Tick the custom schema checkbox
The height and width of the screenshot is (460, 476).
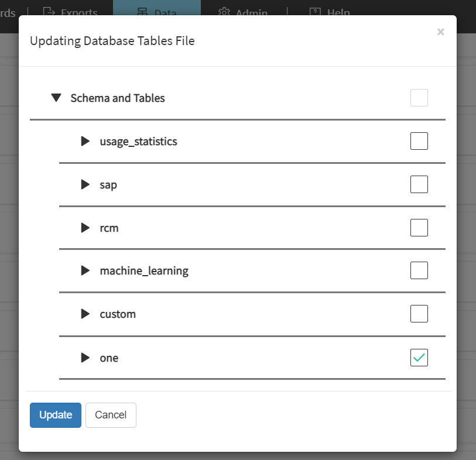click(x=419, y=314)
